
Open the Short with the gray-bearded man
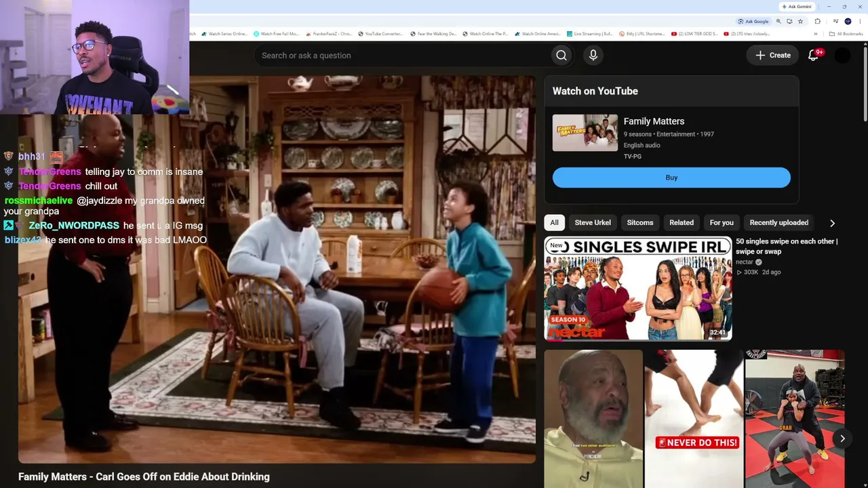[593, 419]
